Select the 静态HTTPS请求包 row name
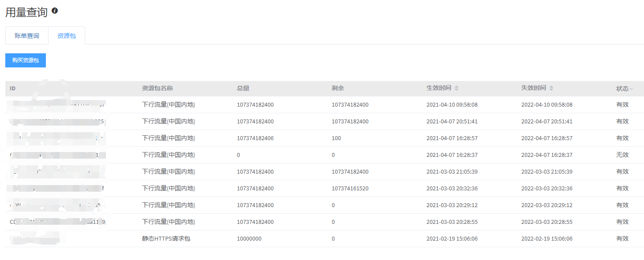Viewport: 644px width, 260px height. click(166, 239)
